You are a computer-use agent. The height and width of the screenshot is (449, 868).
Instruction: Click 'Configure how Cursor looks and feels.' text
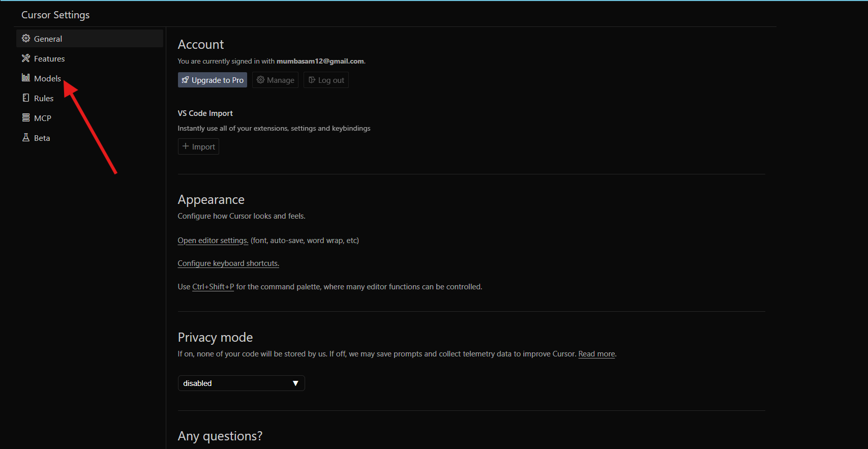242,216
